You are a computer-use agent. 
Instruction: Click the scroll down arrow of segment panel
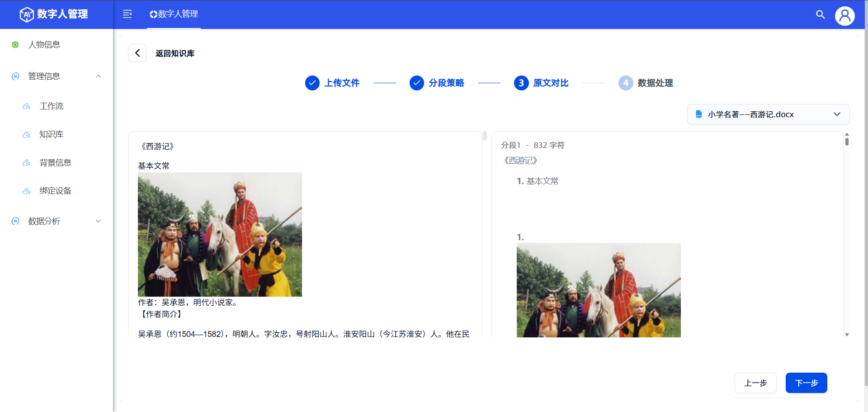coord(847,335)
